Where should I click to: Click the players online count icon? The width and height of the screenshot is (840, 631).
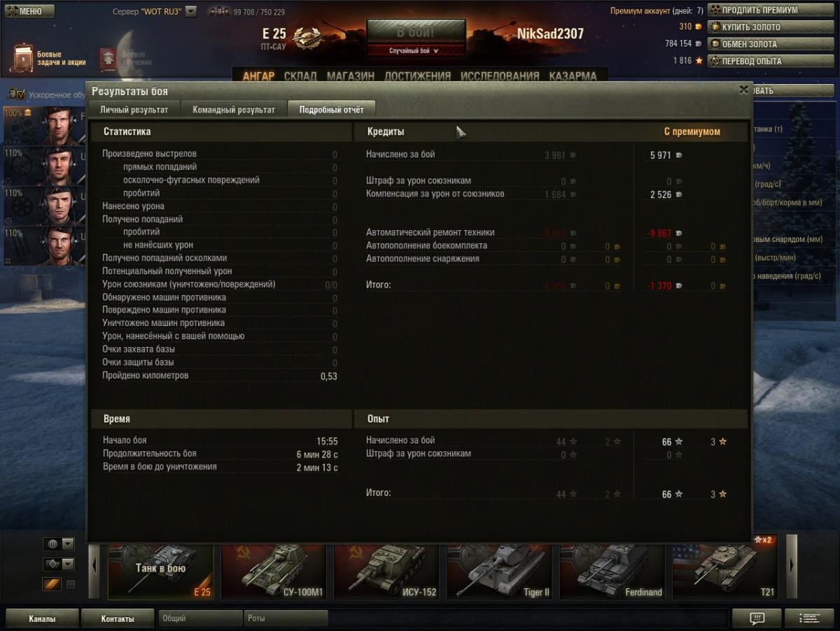[220, 11]
